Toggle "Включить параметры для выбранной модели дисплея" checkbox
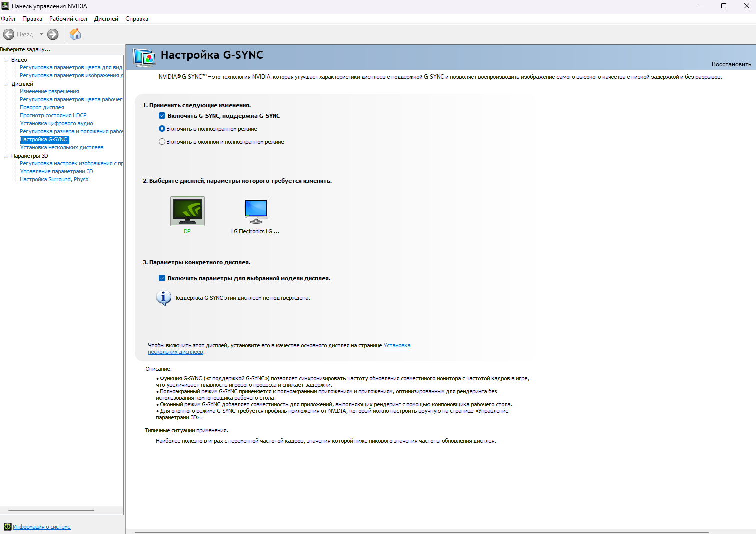The width and height of the screenshot is (756, 534). point(162,278)
